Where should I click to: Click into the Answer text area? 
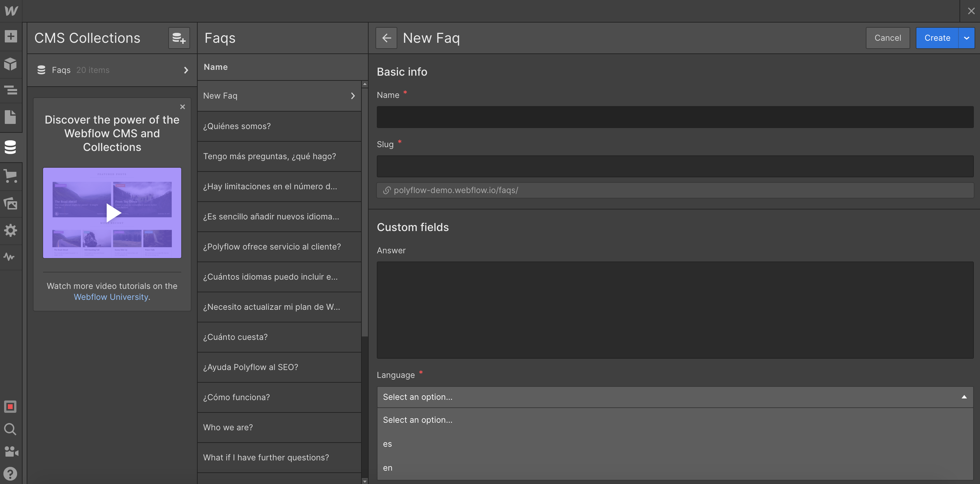click(675, 310)
